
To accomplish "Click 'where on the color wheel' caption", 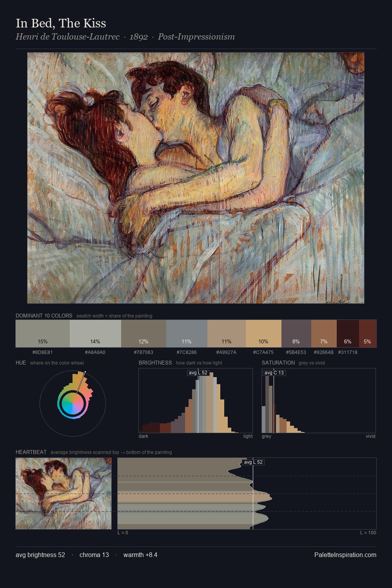I will (x=57, y=363).
